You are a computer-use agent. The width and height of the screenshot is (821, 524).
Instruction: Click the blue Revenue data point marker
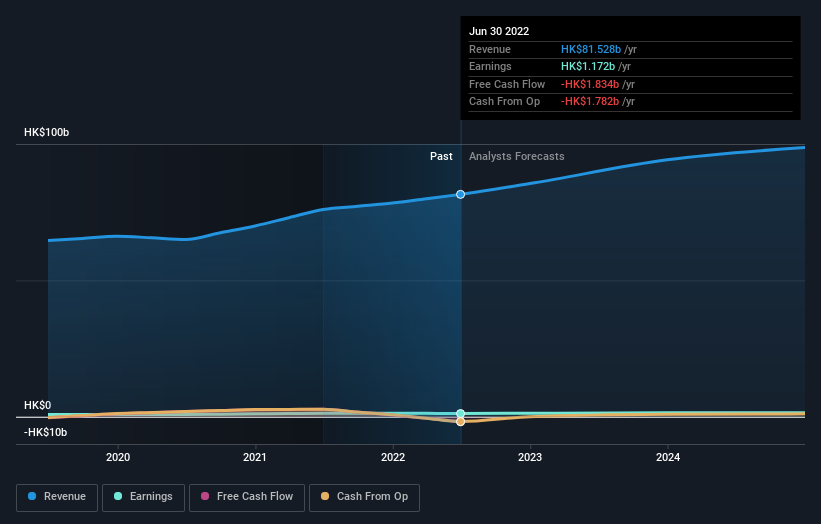click(x=460, y=194)
